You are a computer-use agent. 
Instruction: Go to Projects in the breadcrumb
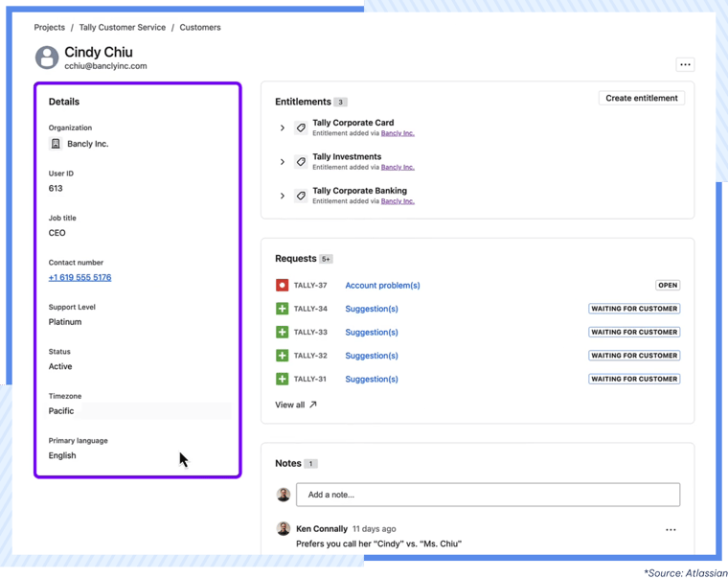pos(49,28)
